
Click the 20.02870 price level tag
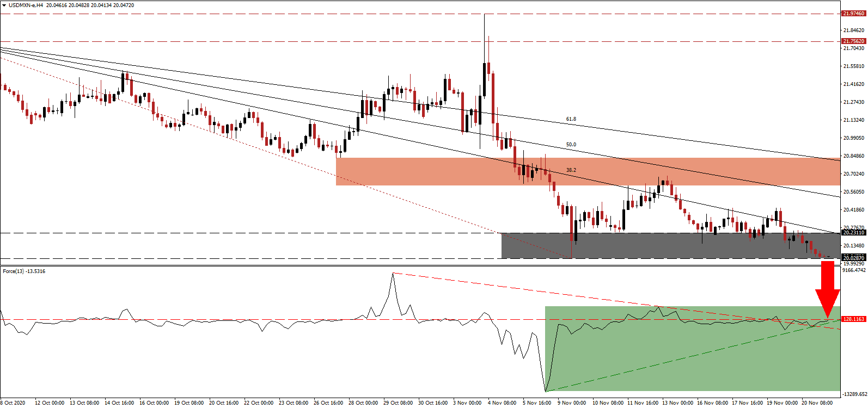coord(853,258)
